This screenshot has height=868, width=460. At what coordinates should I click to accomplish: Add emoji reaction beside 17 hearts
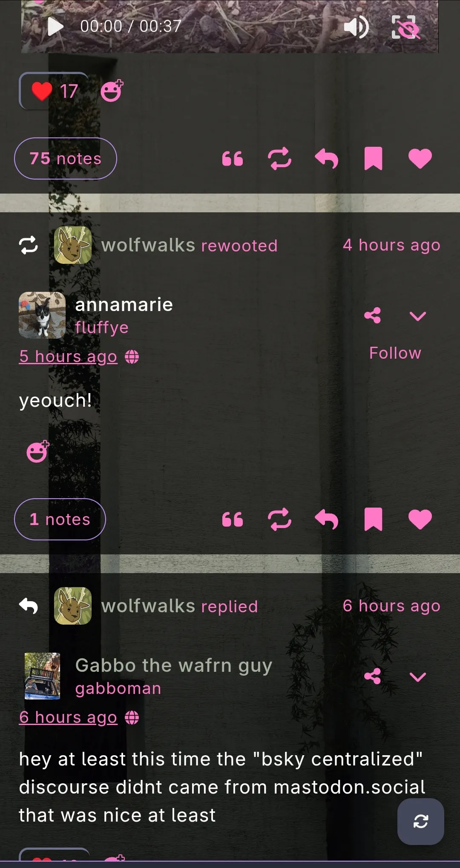pos(112,91)
